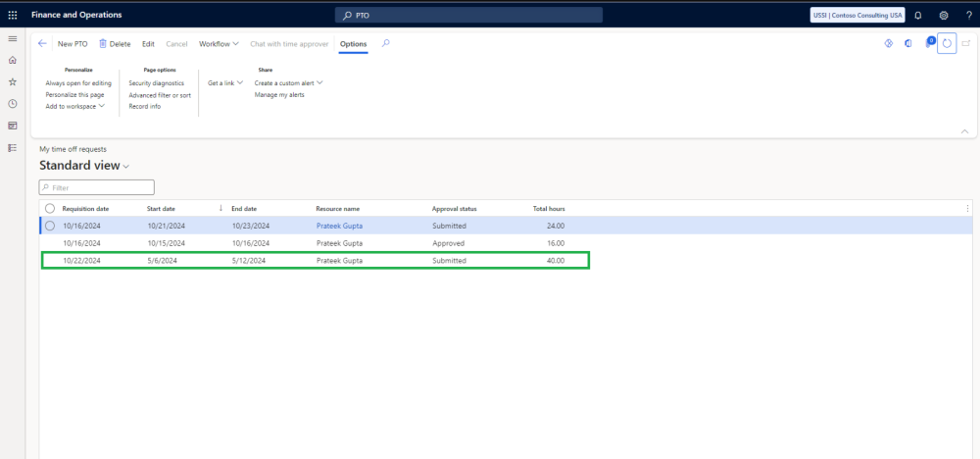Open the Prateek Gupta resource name link

click(339, 226)
